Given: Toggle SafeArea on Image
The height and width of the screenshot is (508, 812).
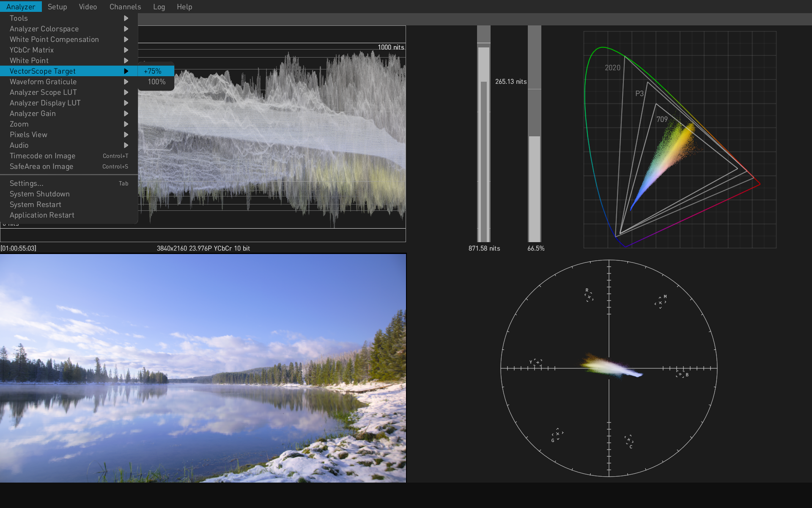Looking at the screenshot, I should [41, 166].
